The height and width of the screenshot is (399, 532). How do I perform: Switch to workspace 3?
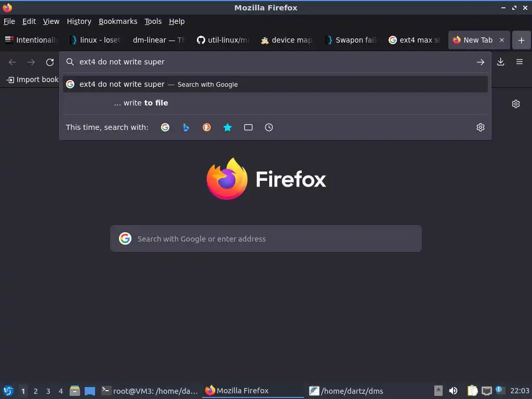[x=48, y=391]
